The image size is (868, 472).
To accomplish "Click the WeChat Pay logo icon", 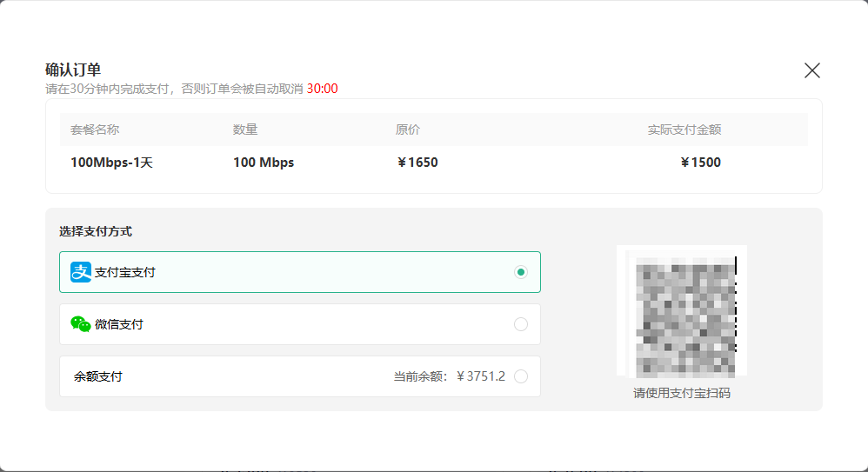I will pos(81,324).
